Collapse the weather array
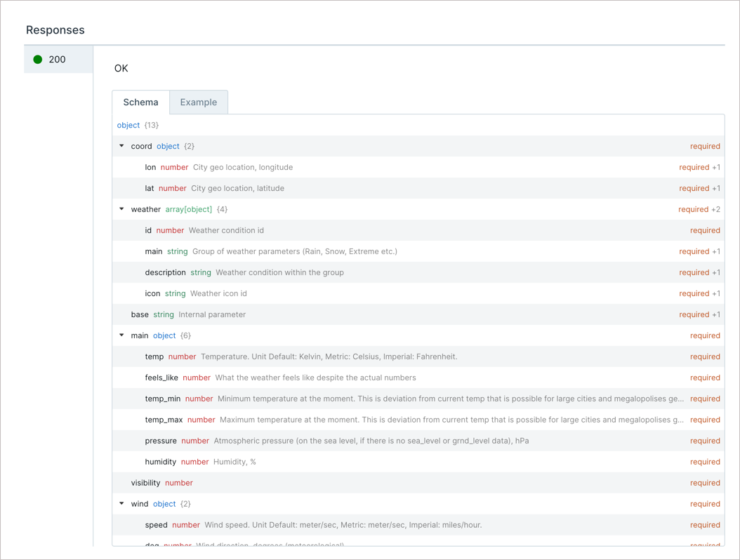The image size is (740, 560). pos(121,209)
